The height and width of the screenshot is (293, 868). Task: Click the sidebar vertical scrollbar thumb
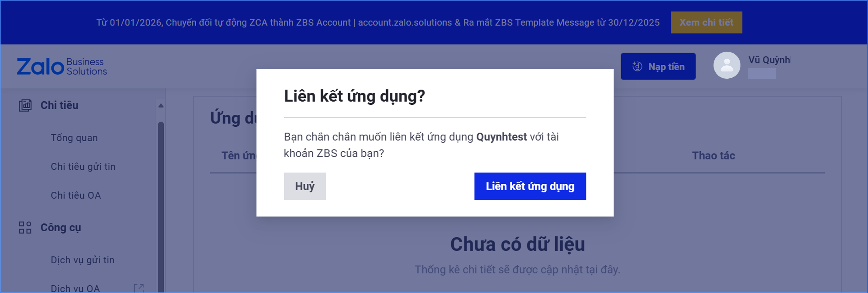pyautogui.click(x=161, y=202)
